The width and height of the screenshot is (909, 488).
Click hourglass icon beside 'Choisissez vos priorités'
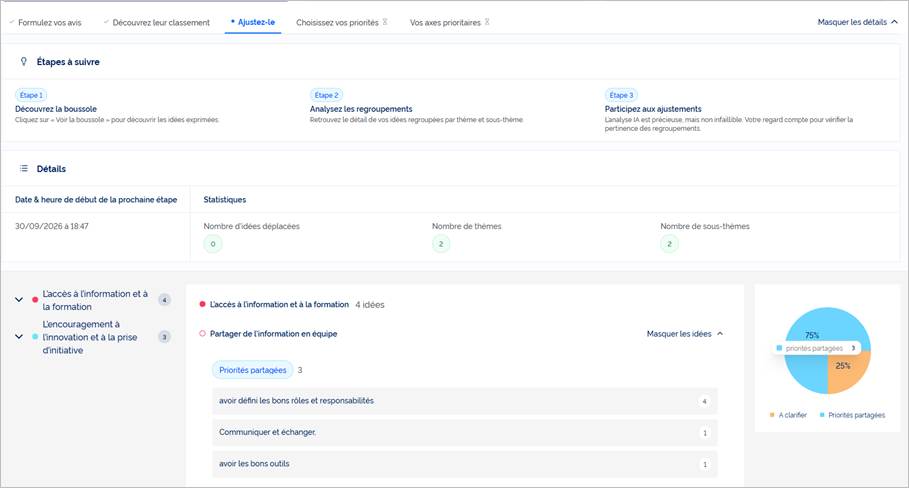[385, 22]
